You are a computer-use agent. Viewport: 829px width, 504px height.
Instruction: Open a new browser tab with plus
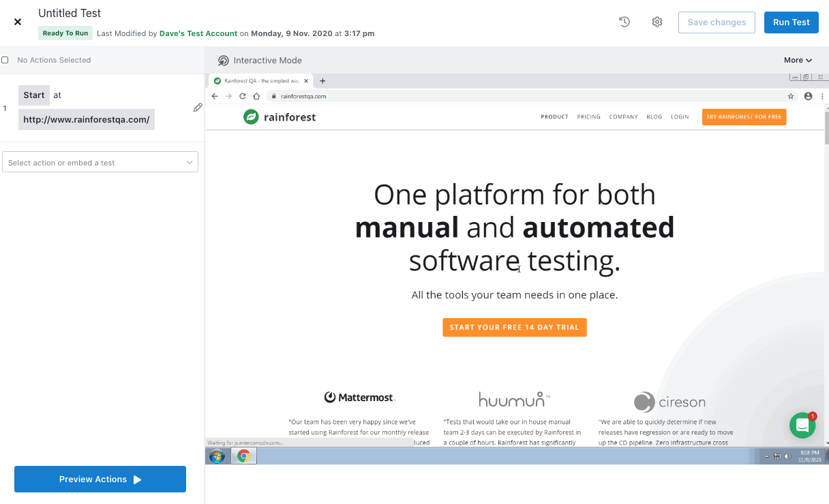coord(322,80)
